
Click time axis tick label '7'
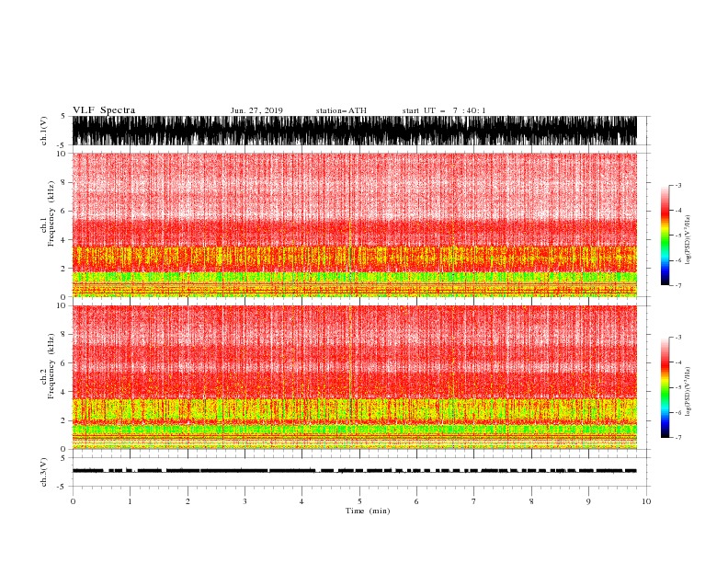pos(474,501)
